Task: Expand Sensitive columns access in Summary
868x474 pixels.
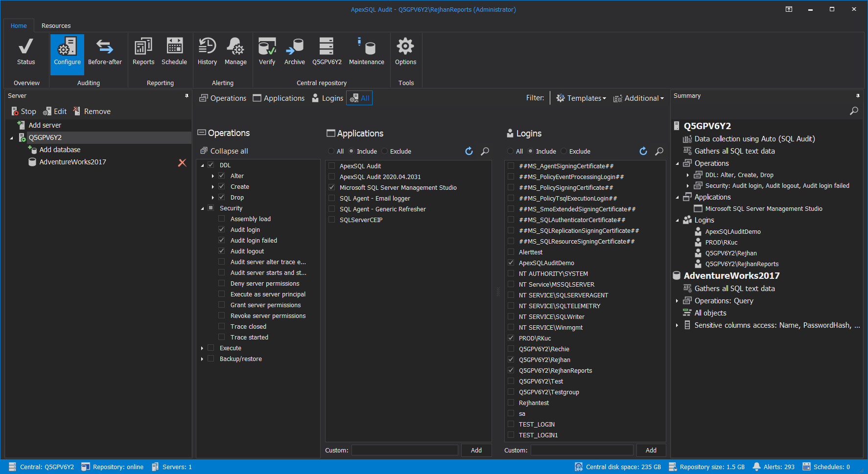Action: pos(677,325)
